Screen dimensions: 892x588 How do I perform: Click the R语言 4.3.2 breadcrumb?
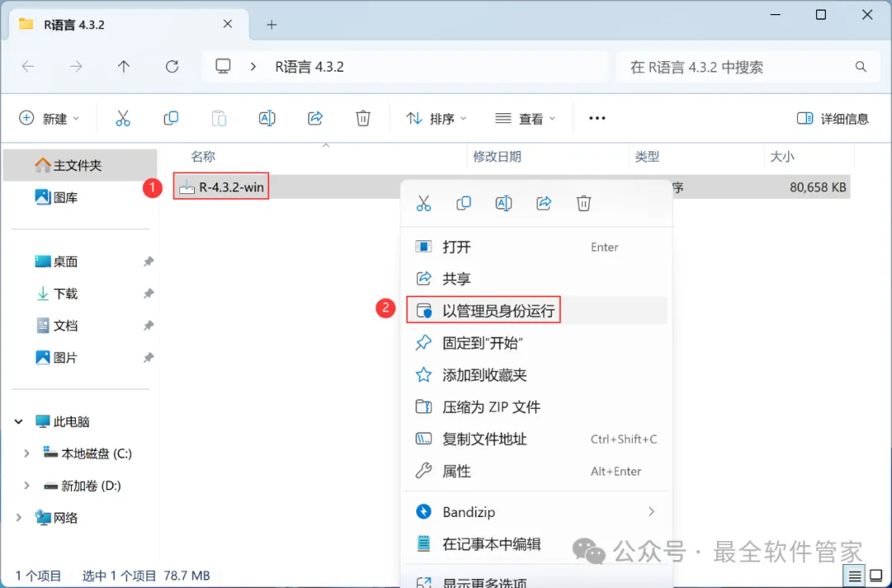[310, 67]
